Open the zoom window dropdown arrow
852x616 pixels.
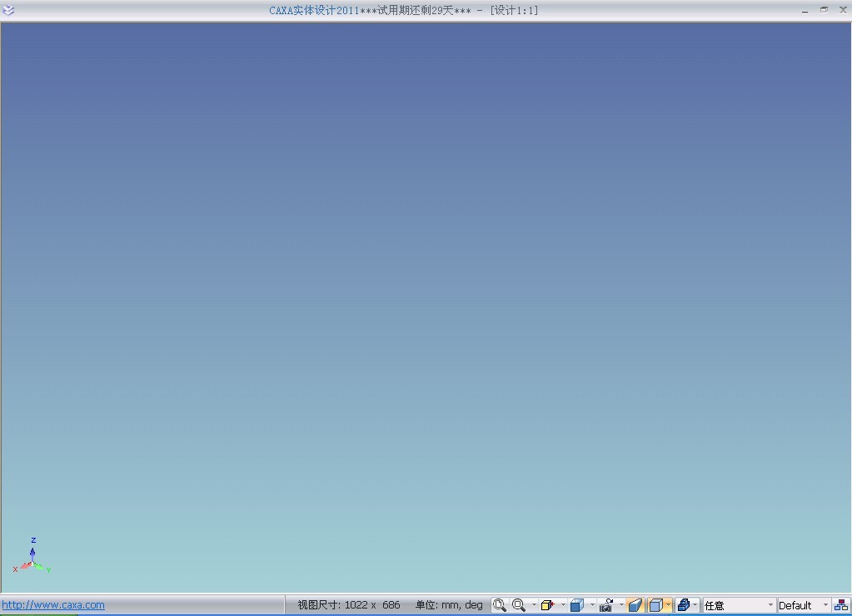coord(534,604)
